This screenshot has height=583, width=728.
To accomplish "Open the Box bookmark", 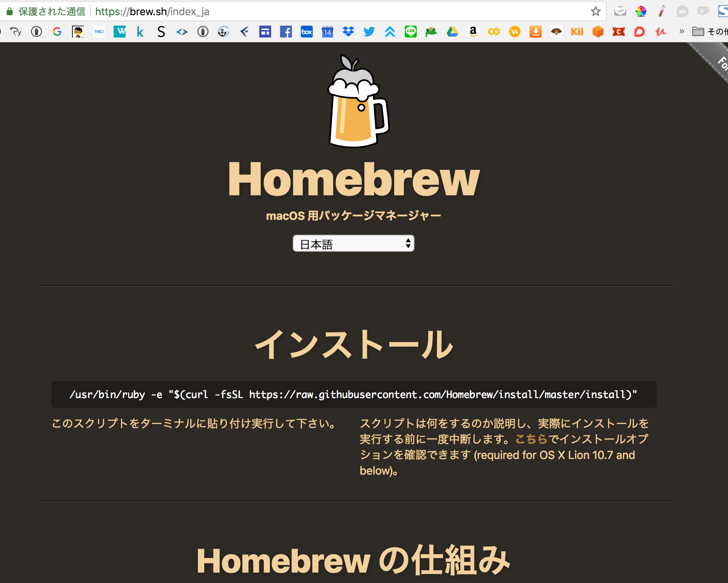I will pos(306,32).
